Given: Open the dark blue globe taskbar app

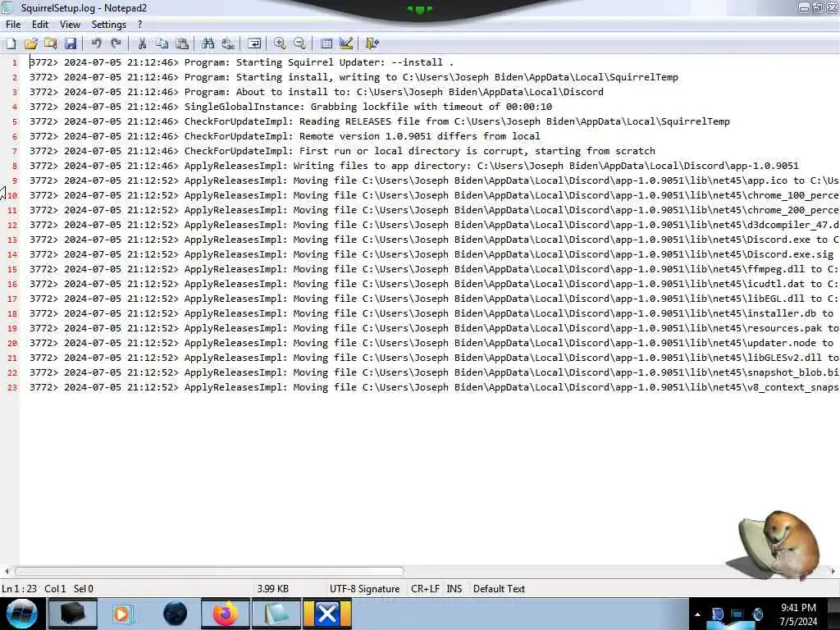Looking at the screenshot, I should click(x=175, y=614).
